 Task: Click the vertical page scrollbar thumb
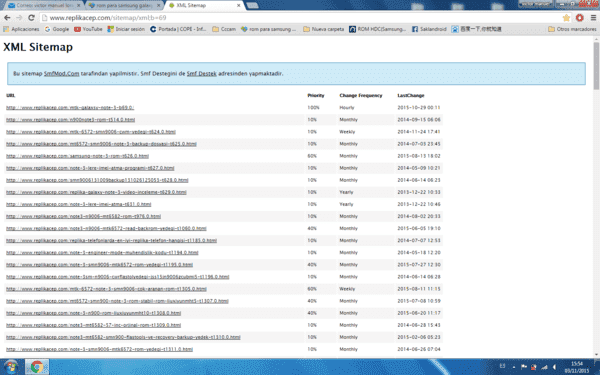click(596, 65)
